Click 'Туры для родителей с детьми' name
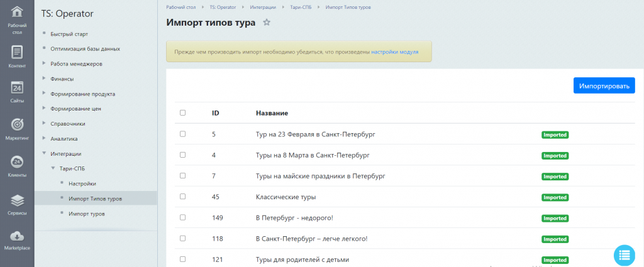The width and height of the screenshot is (644, 267). (303, 259)
